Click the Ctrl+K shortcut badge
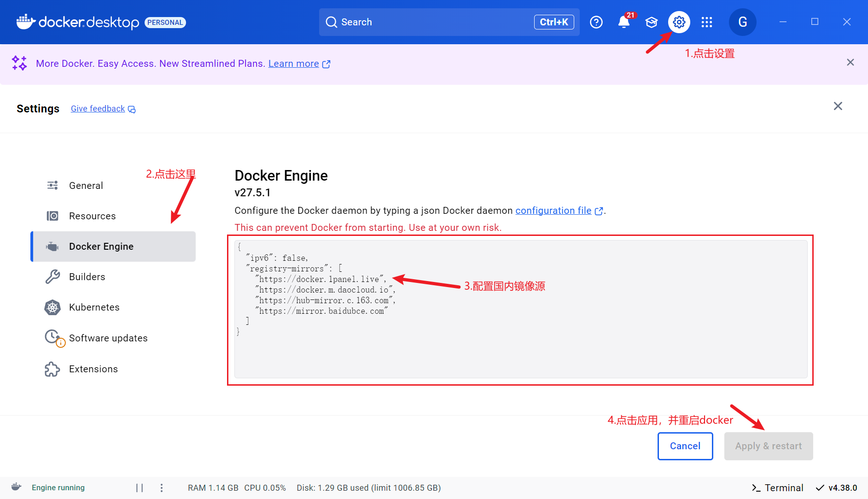This screenshot has height=499, width=868. coord(554,22)
